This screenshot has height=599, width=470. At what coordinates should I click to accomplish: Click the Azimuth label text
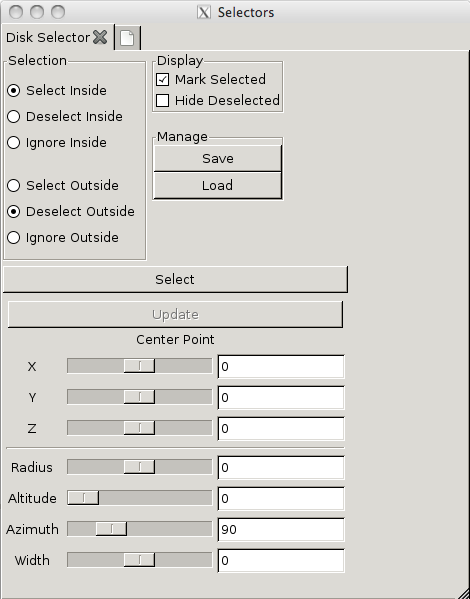pos(32,529)
